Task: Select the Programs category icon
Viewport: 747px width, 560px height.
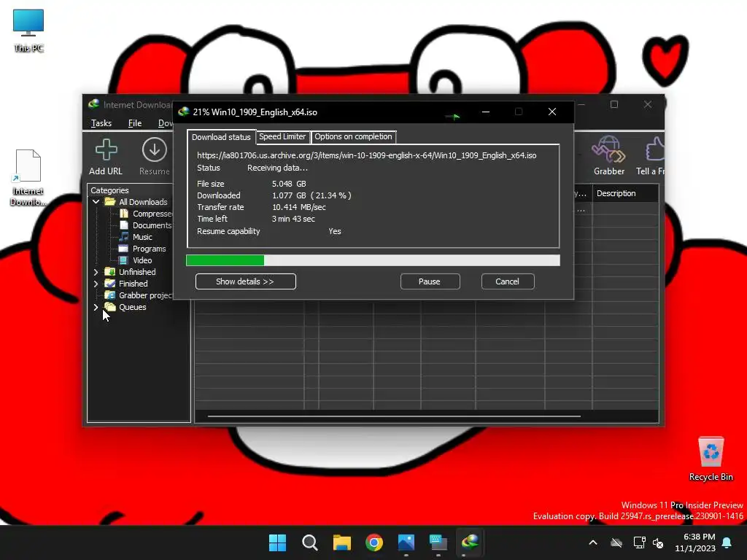Action: tap(123, 249)
